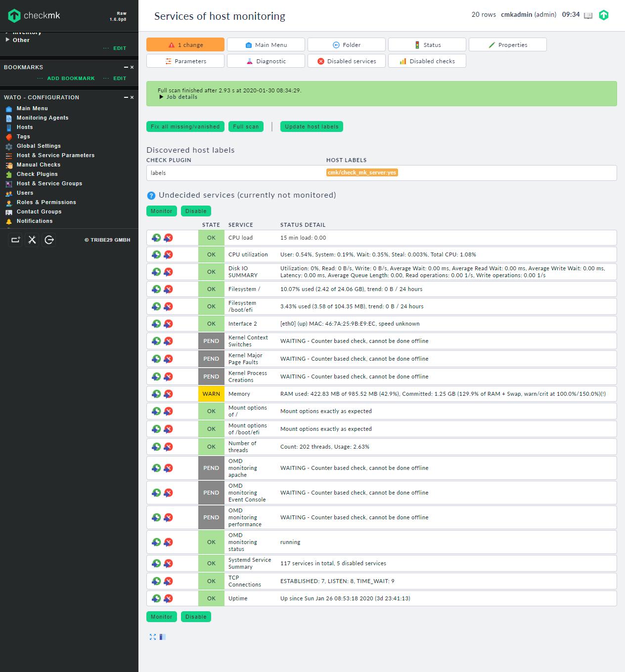This screenshot has width=625, height=672.
Task: Monitor Number of threads icon
Action: point(156,447)
